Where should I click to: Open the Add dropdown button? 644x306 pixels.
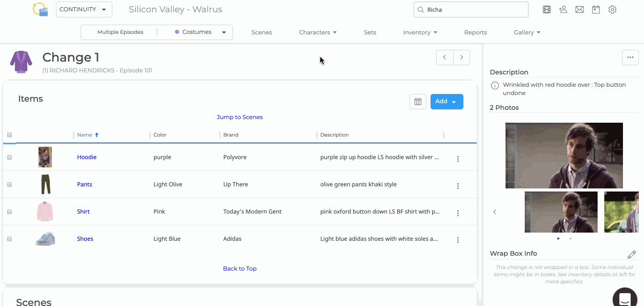446,102
